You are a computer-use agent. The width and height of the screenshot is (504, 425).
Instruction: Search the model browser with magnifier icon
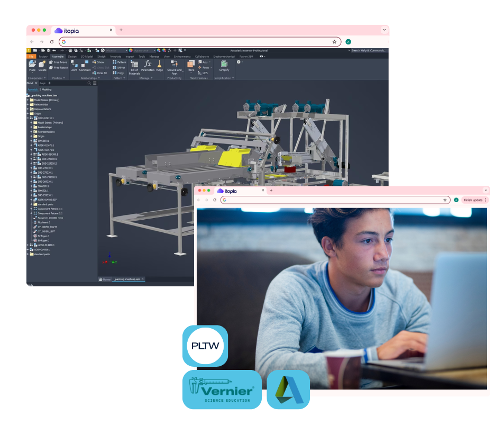89,83
